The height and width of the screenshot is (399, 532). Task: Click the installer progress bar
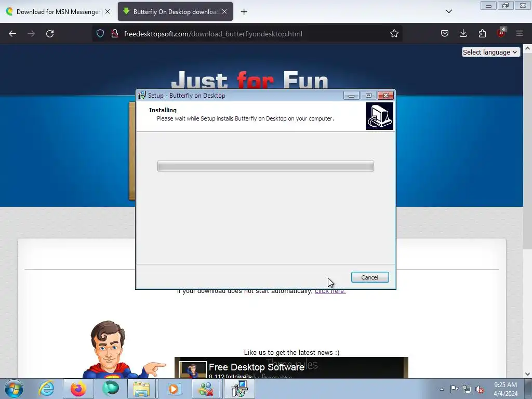(x=265, y=166)
